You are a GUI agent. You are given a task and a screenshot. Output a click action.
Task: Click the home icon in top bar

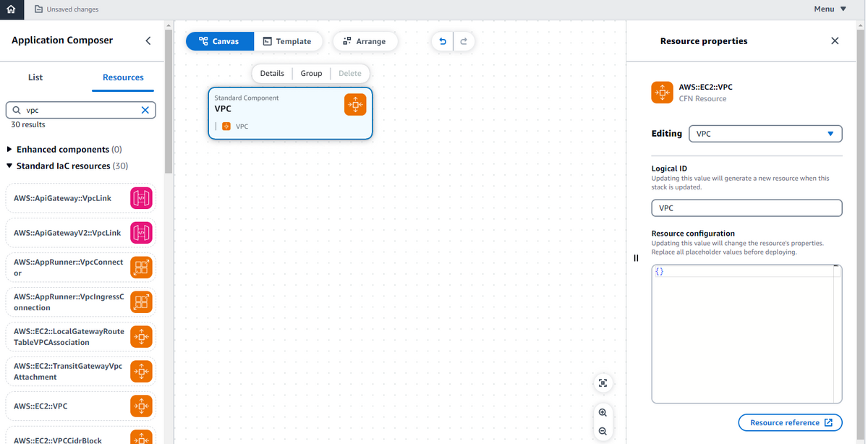10,9
